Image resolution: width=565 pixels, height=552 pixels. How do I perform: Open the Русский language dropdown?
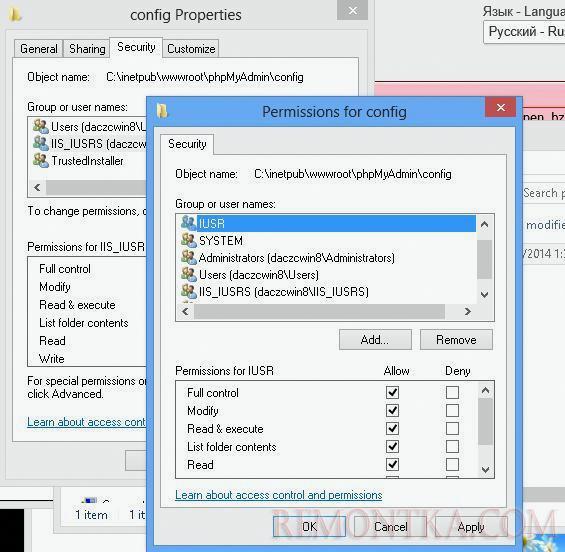pyautogui.click(x=524, y=32)
